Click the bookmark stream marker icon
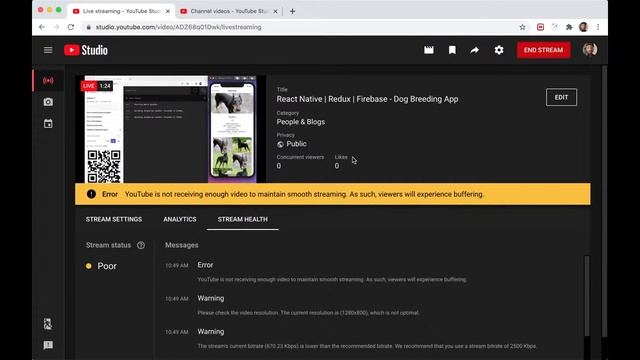The height and width of the screenshot is (360, 640). pos(452,50)
